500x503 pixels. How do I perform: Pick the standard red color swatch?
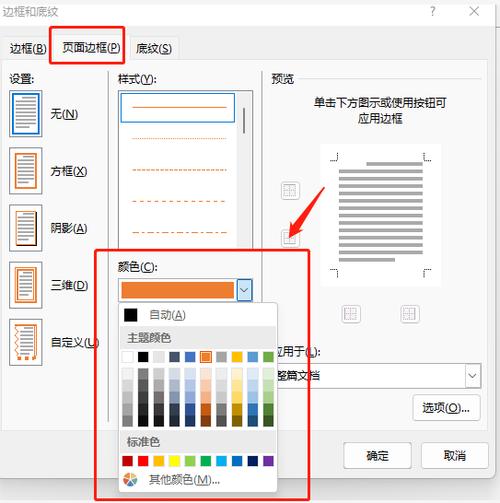pyautogui.click(x=143, y=461)
